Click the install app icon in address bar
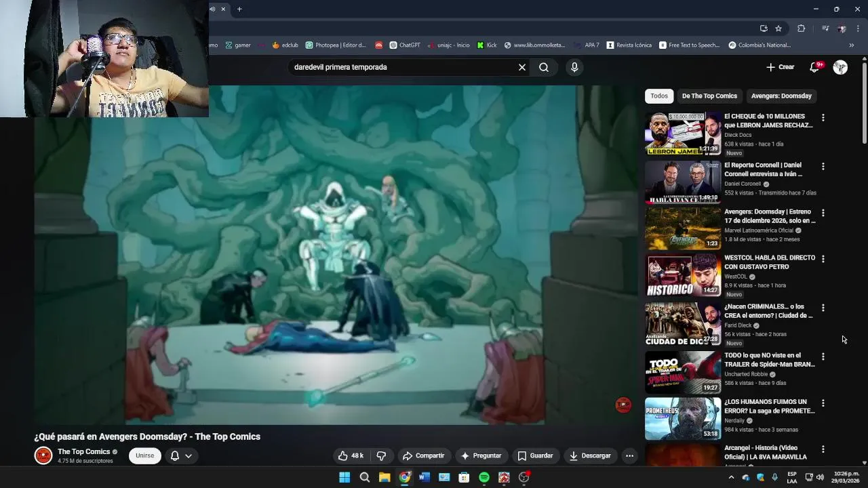The width and height of the screenshot is (868, 488). [x=764, y=28]
